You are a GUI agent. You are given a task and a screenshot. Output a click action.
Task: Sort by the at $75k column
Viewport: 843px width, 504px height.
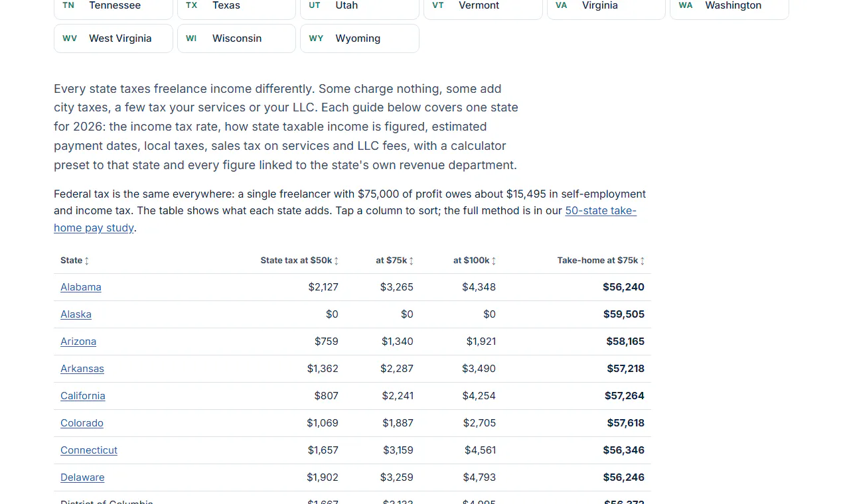tap(395, 261)
